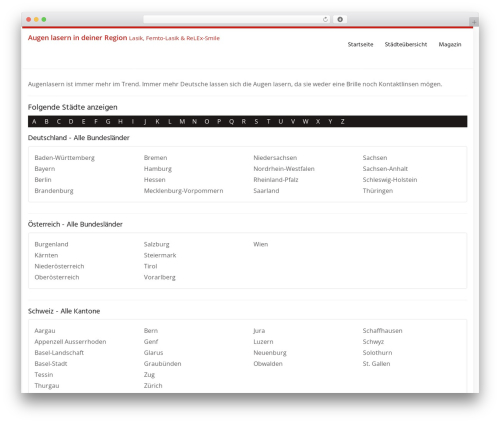Open the Salzburg link

156,244
